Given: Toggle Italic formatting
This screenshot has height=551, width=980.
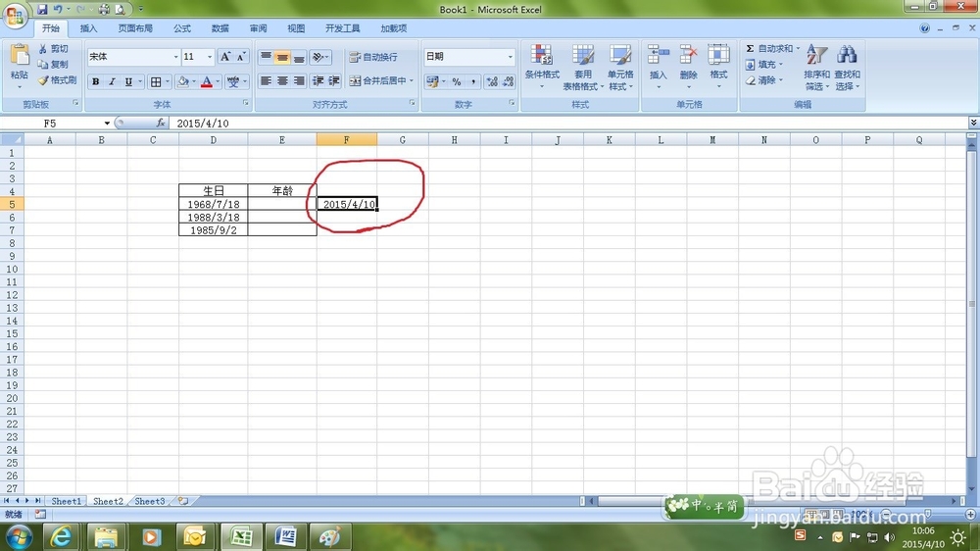Looking at the screenshot, I should tap(112, 81).
